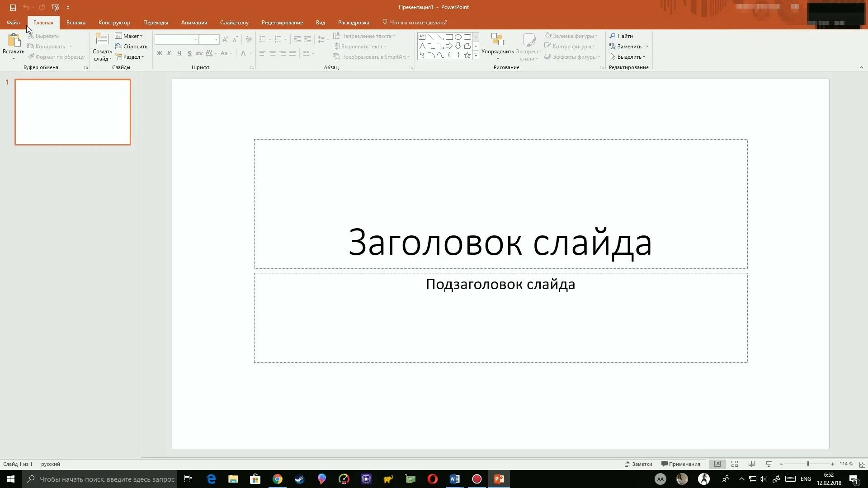Open Reading view from status bar
The image size is (868, 488).
click(x=751, y=464)
